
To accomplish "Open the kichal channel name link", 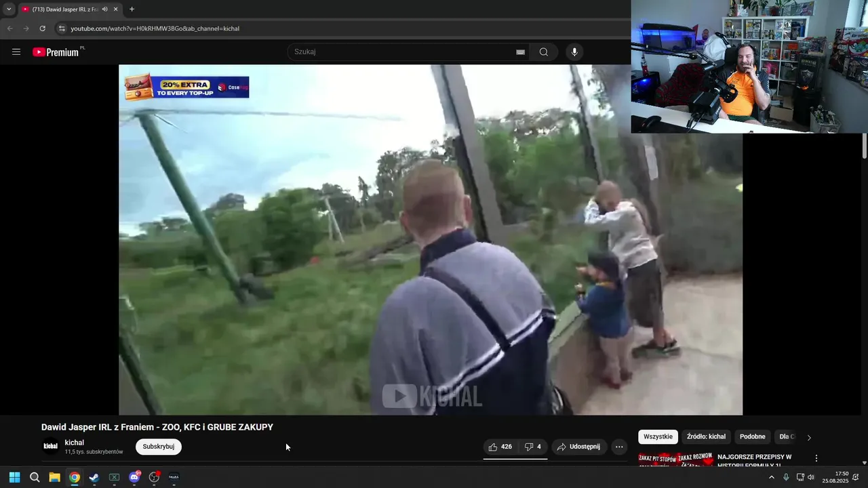I will coord(75,443).
